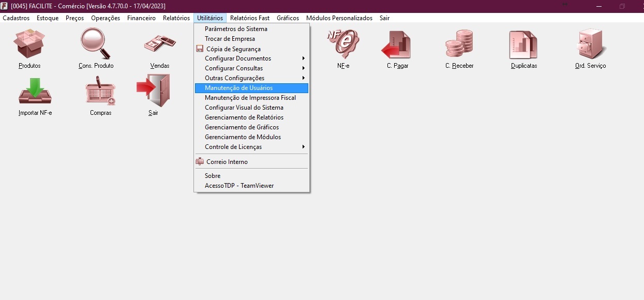Open the Duplicatas report icon

[x=523, y=44]
